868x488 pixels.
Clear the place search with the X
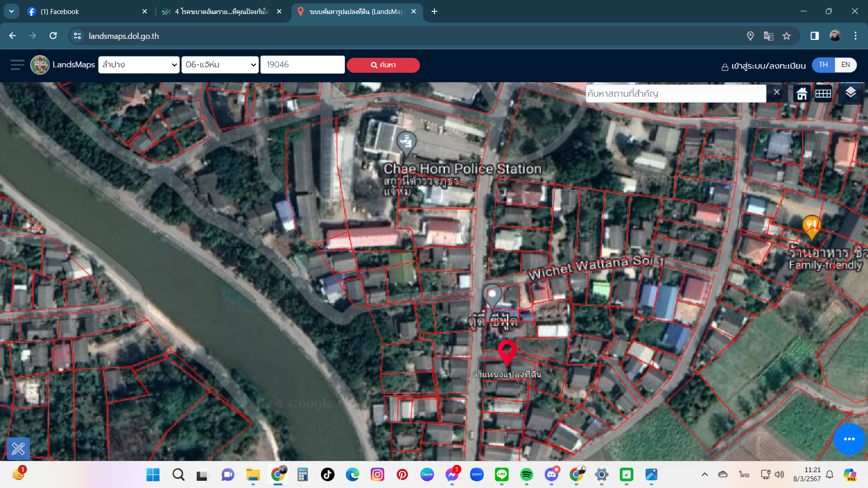777,92
